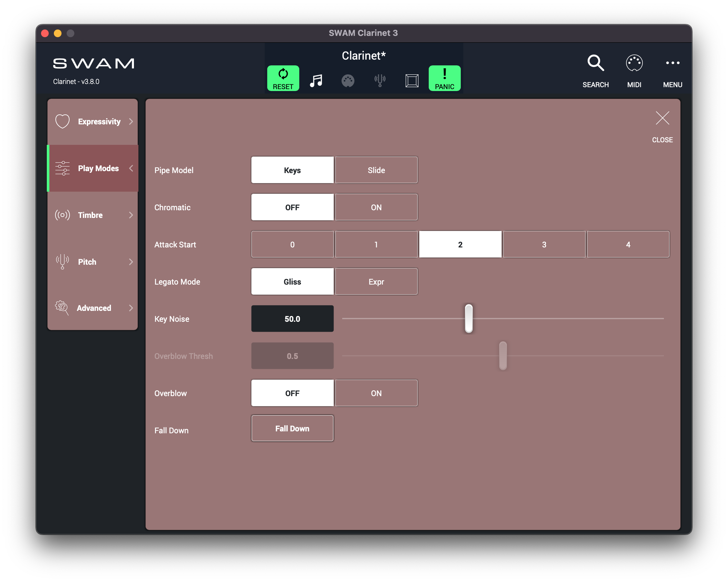
Task: Open the music notes page icon
Action: [x=316, y=81]
